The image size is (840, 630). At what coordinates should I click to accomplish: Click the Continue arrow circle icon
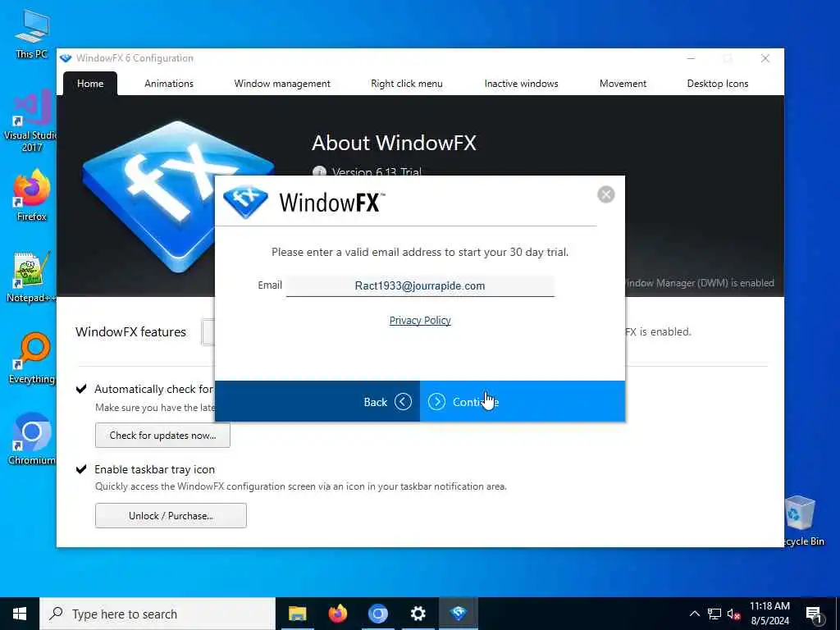pos(436,402)
